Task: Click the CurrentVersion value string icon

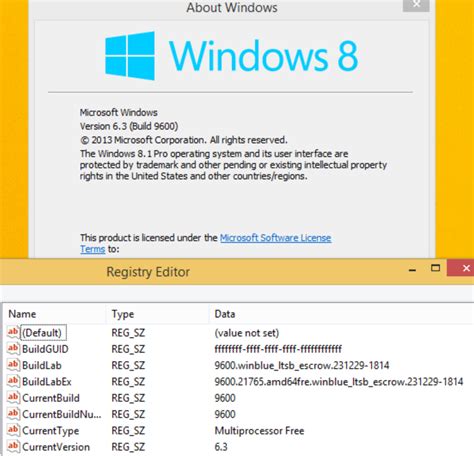Action: point(13,446)
